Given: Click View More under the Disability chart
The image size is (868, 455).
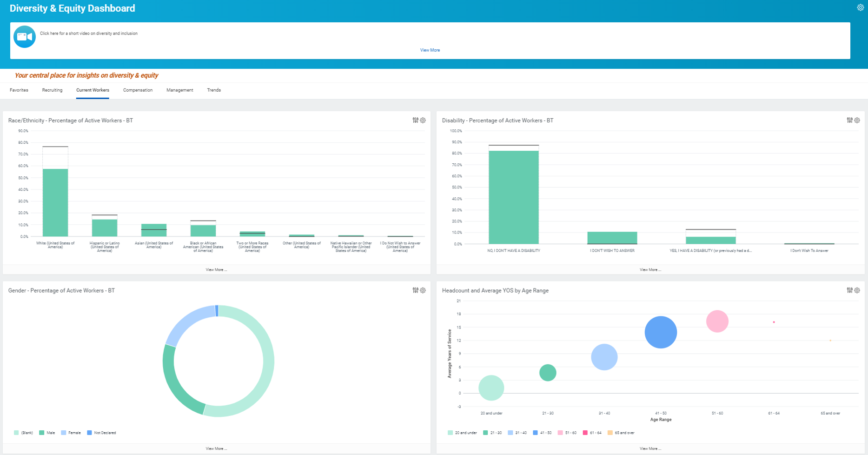Looking at the screenshot, I should 650,269.
